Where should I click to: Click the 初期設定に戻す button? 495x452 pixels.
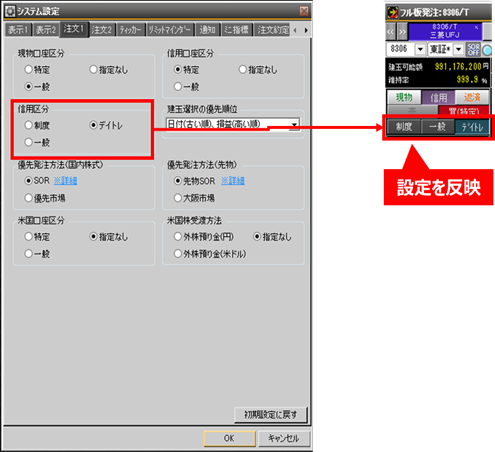click(270, 415)
